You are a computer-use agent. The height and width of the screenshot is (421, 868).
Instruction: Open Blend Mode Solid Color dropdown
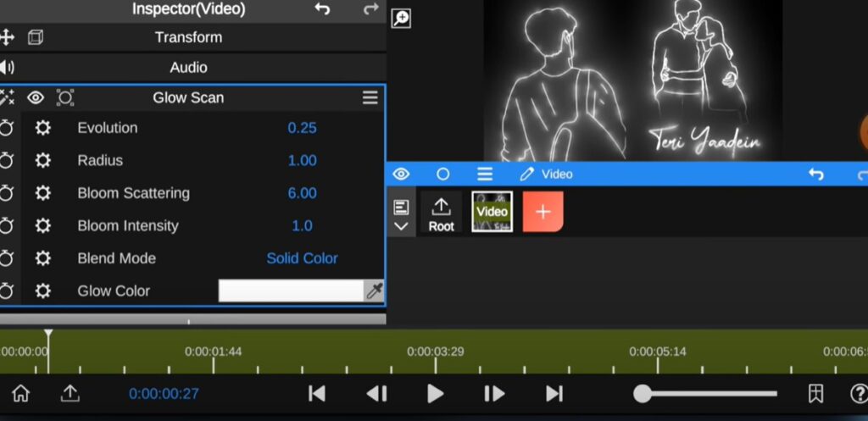tap(302, 258)
